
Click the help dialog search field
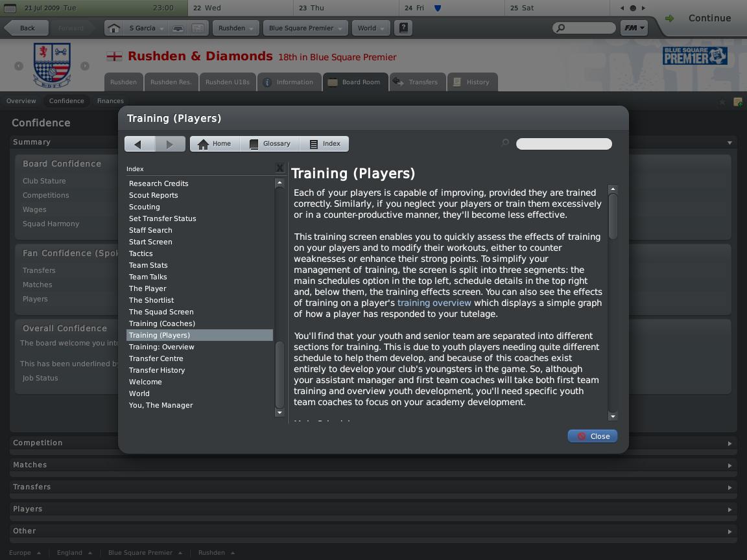(x=563, y=144)
